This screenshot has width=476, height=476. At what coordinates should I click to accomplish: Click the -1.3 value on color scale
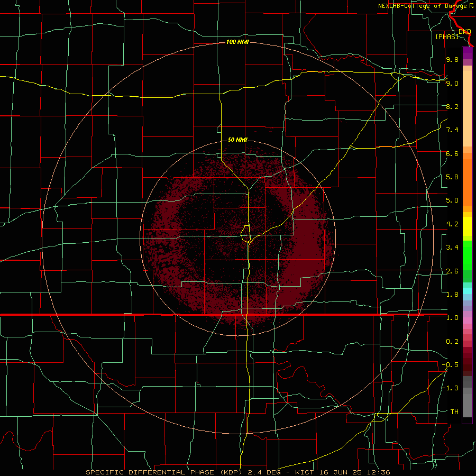pos(450,388)
